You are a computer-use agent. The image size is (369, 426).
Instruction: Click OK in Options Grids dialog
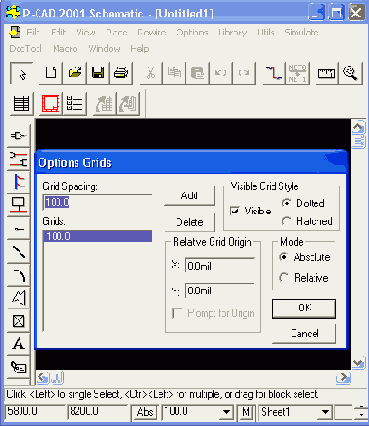click(304, 308)
